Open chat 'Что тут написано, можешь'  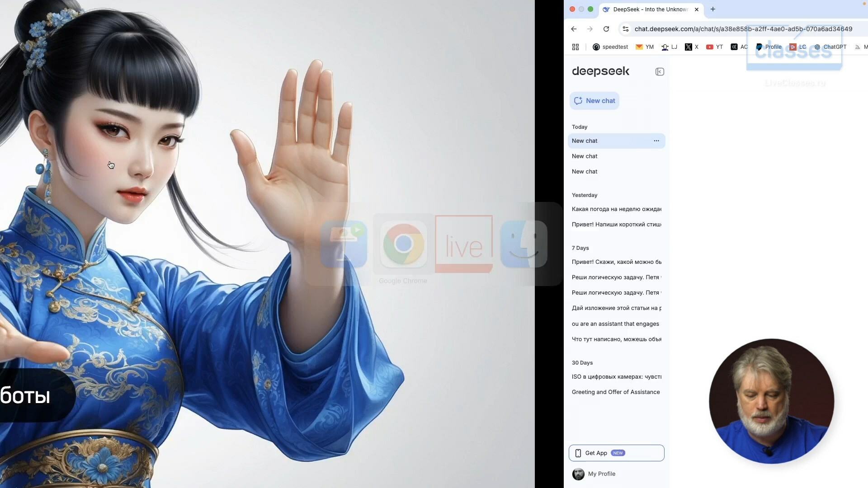coord(617,339)
